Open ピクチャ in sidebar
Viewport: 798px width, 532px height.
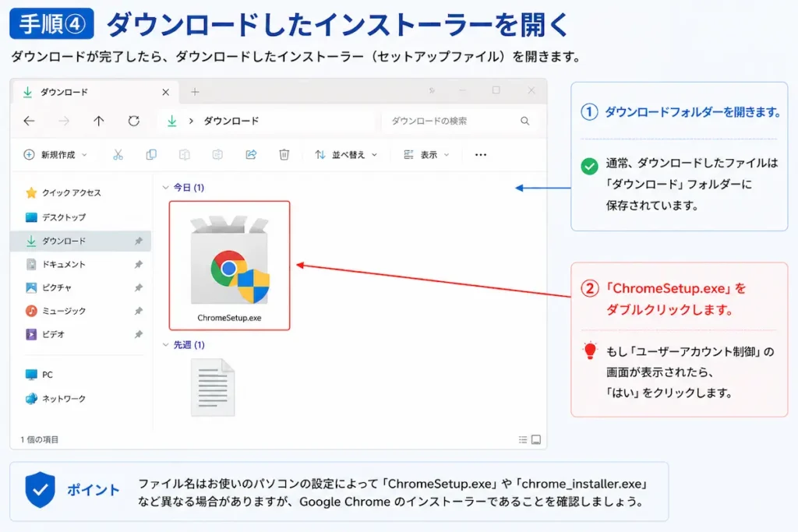[48, 288]
